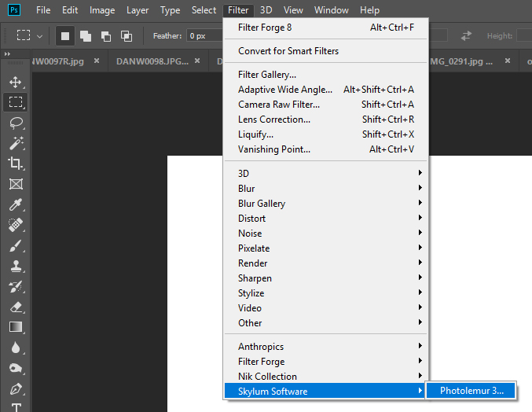
Task: Select the Brush tool
Action: (x=15, y=246)
